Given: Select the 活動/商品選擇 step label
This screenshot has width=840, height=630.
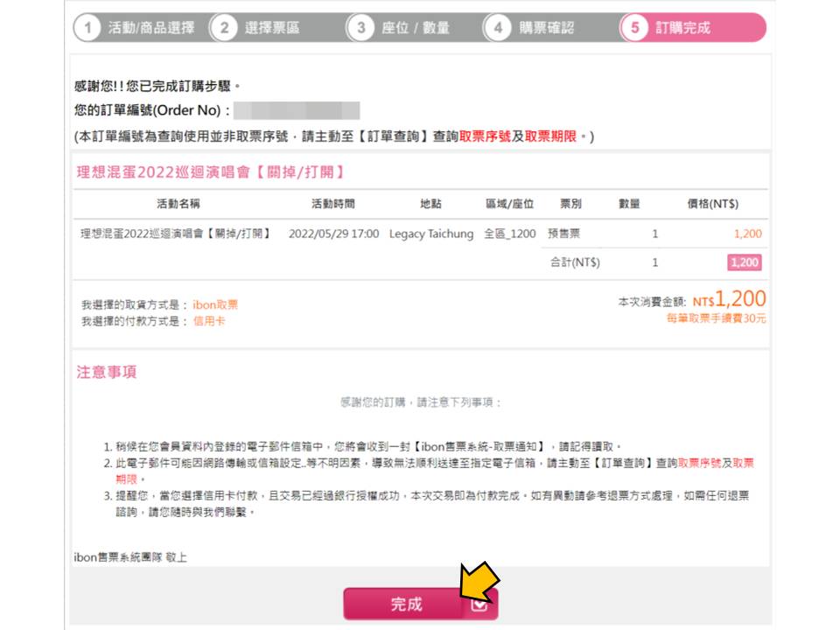Looking at the screenshot, I should (151, 28).
